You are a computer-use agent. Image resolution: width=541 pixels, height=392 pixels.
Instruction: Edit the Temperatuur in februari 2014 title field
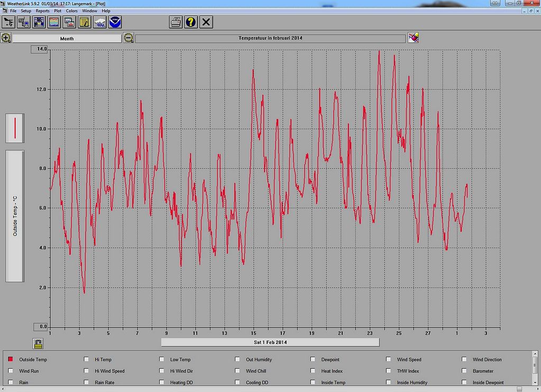[x=270, y=38]
